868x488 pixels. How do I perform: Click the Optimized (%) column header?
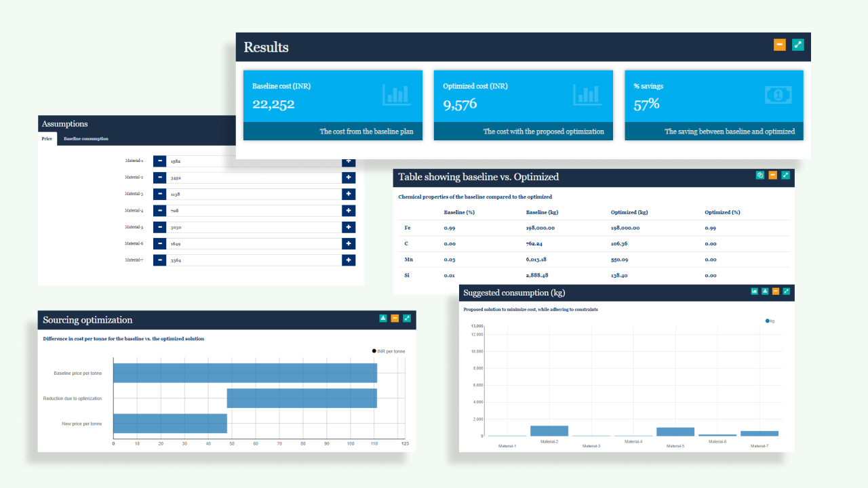(x=722, y=212)
